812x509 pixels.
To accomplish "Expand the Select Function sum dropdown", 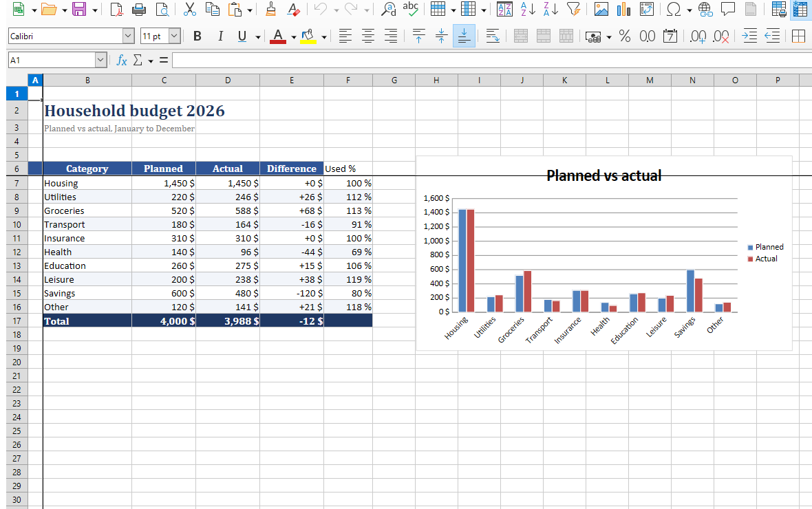I will coord(150,61).
